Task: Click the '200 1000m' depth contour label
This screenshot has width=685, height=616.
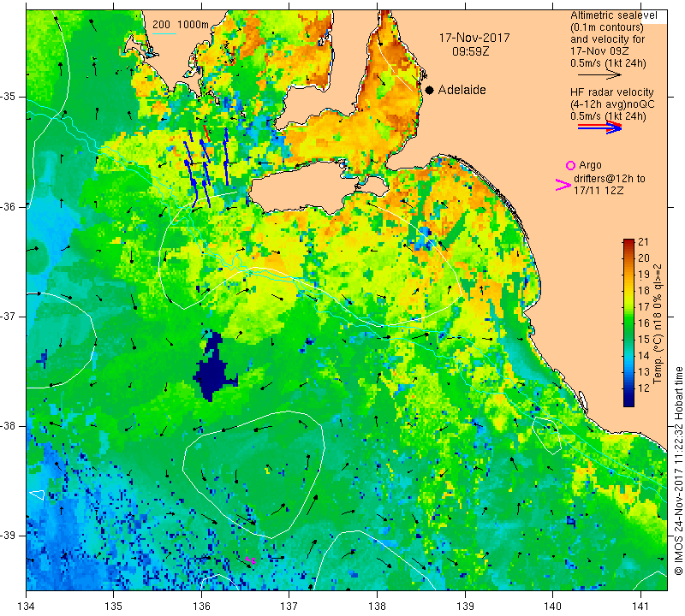Action: coord(181,25)
